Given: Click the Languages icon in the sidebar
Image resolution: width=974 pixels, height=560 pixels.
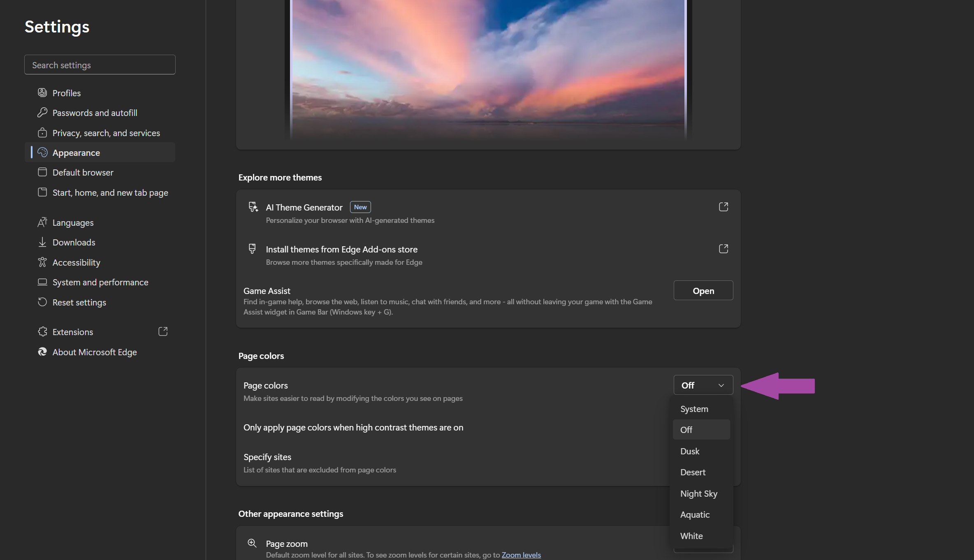Looking at the screenshot, I should 42,222.
